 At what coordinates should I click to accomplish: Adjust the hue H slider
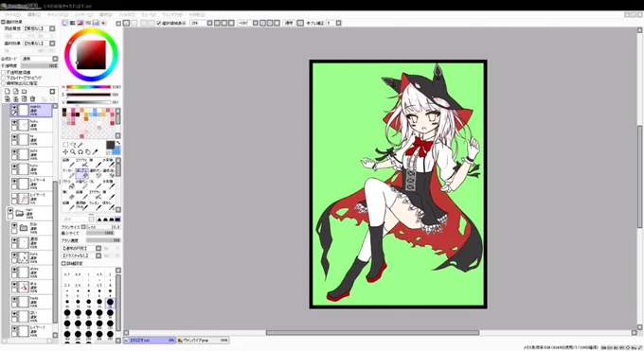tap(88, 87)
